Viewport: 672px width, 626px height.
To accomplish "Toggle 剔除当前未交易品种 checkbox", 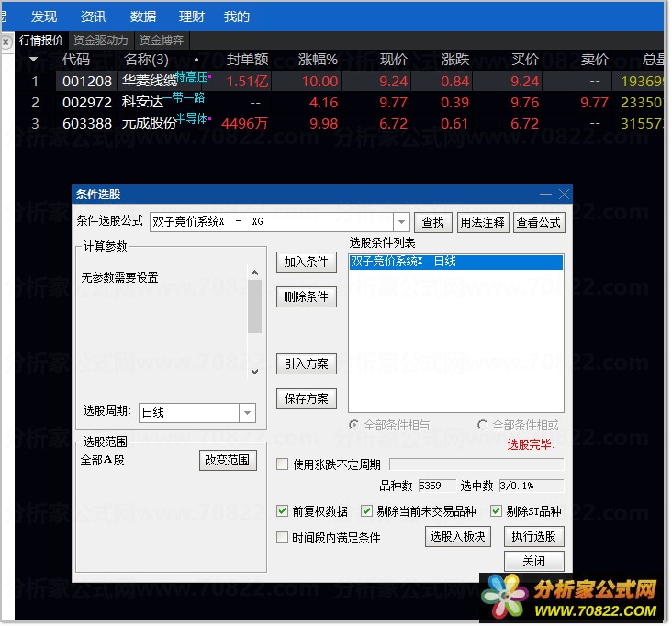I will [366, 510].
